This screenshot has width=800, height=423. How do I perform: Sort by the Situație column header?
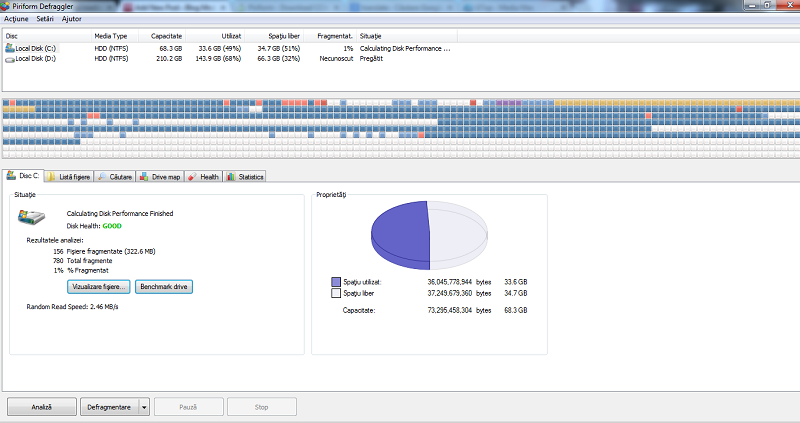(x=407, y=36)
